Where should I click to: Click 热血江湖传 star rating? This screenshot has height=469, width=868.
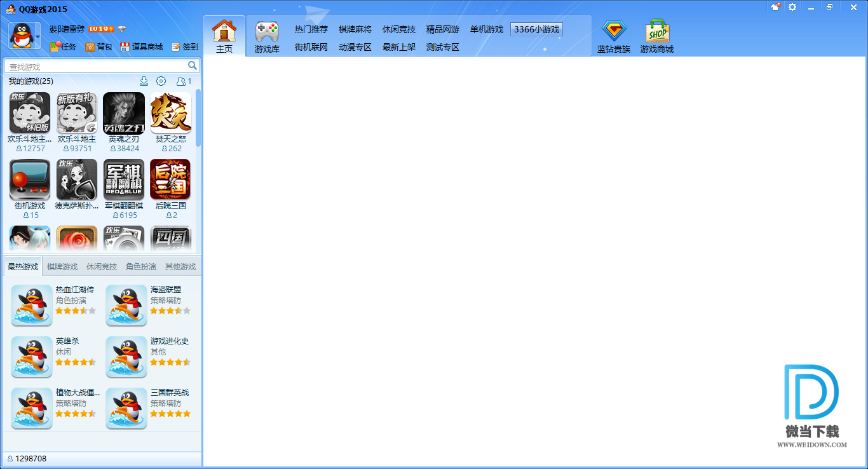point(76,311)
